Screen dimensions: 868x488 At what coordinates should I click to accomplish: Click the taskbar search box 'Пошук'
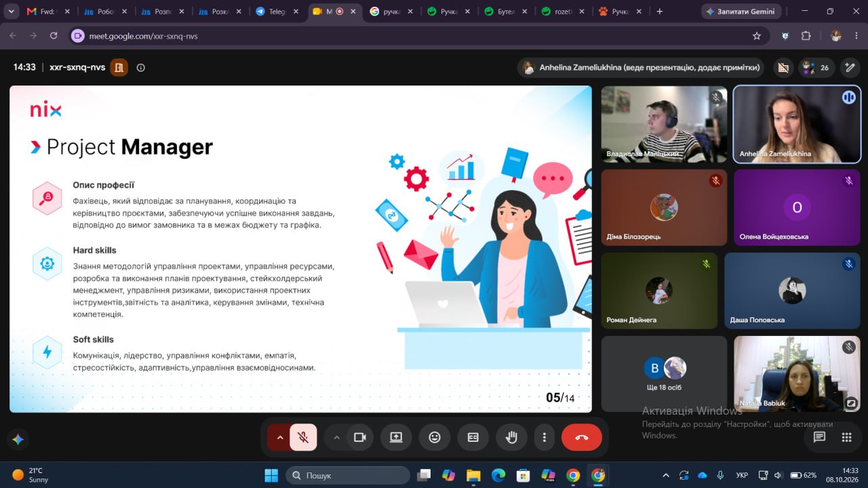tap(348, 475)
